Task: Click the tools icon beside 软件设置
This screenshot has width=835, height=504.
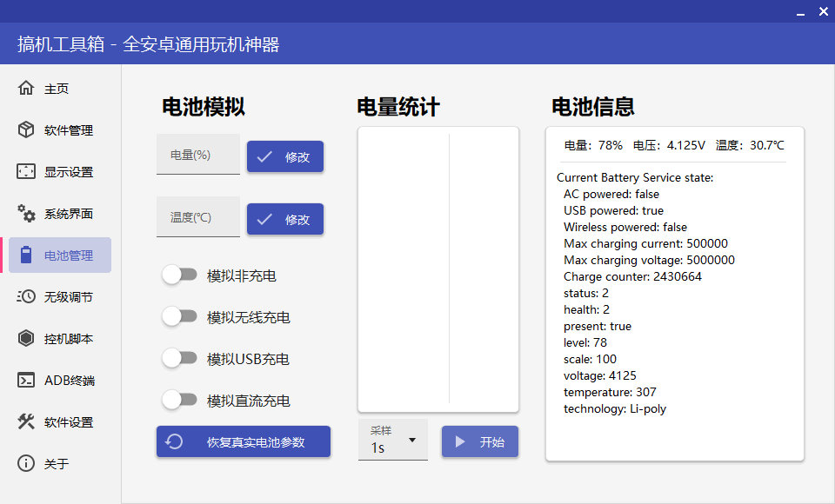Action: [25, 421]
